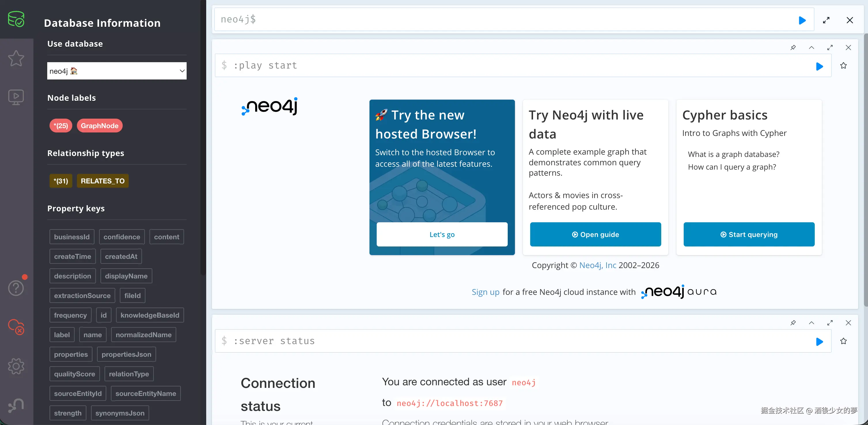Click the sidebar vertical scrollbar
Image resolution: width=868 pixels, height=425 pixels.
(203, 135)
